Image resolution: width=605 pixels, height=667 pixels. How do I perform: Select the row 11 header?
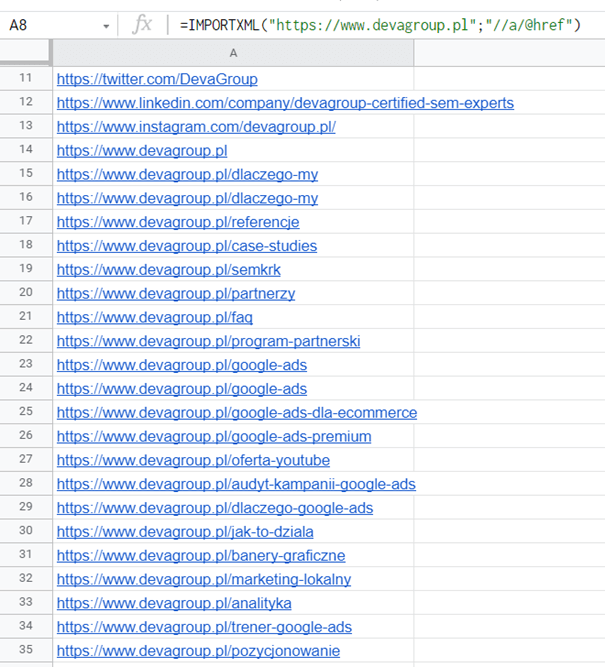point(25,78)
